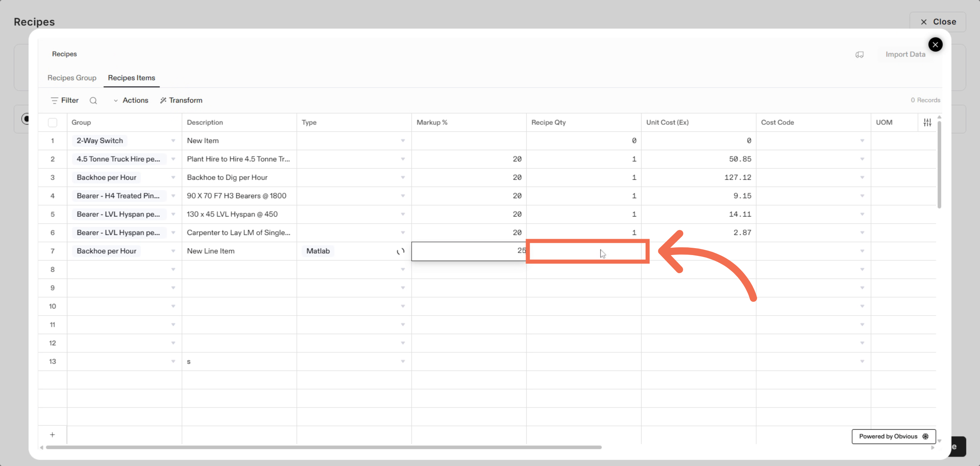Click the plus icon to add a new row

pyautogui.click(x=52, y=435)
